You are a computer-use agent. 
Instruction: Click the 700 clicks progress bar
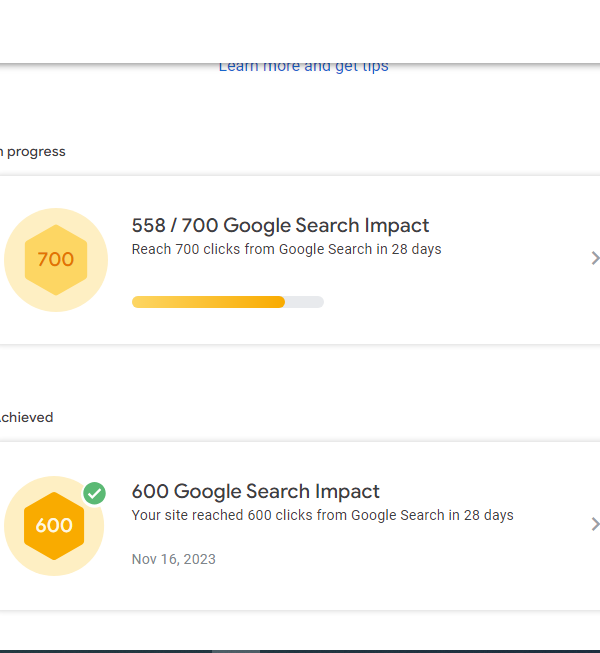point(228,302)
